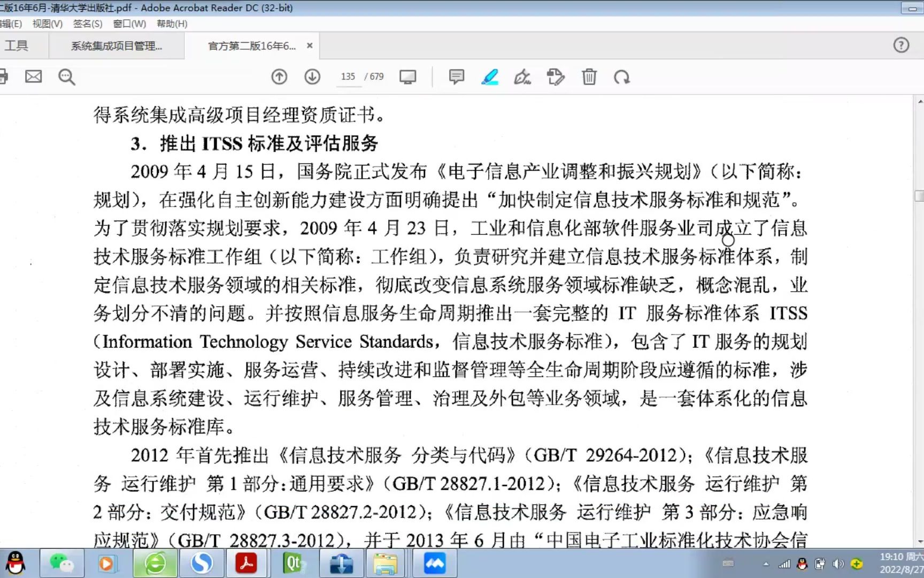The height and width of the screenshot is (578, 924).
Task: Open Qt Creator from taskbar
Action: (294, 563)
